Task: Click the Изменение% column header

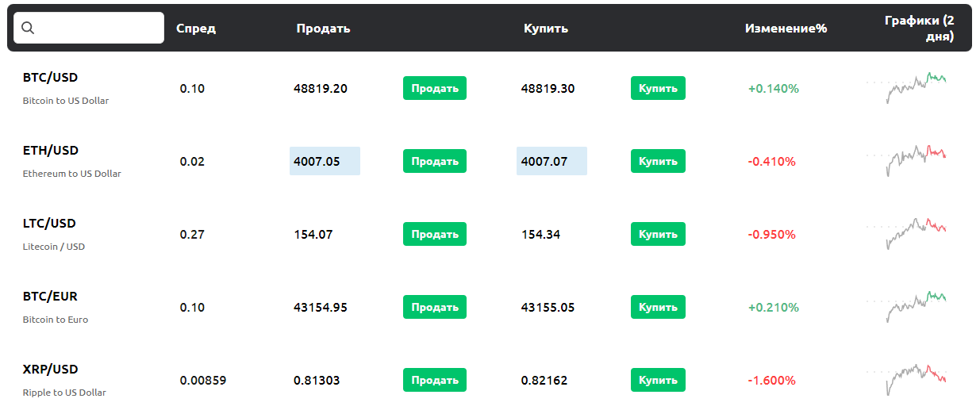Action: pos(786,29)
